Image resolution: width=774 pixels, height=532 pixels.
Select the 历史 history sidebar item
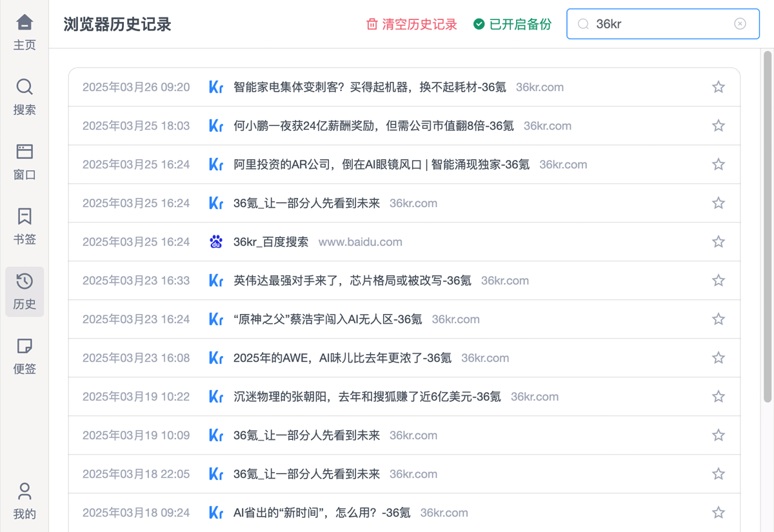[25, 291]
